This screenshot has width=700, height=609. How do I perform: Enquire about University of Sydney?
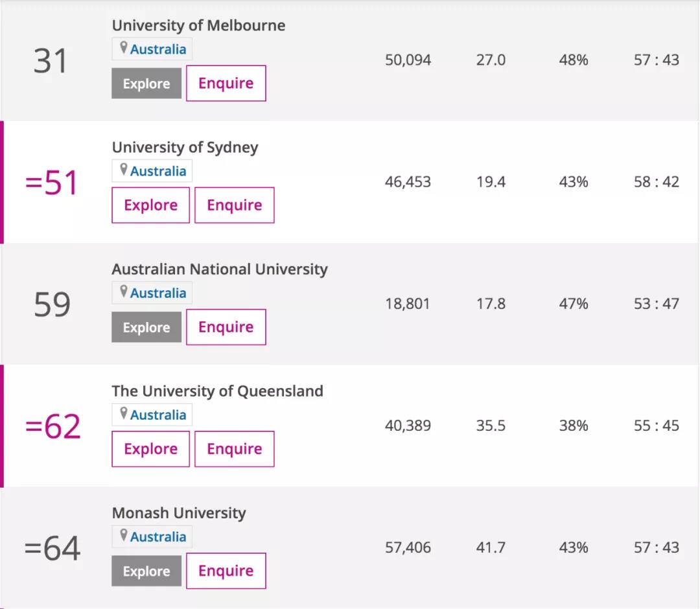click(x=234, y=205)
